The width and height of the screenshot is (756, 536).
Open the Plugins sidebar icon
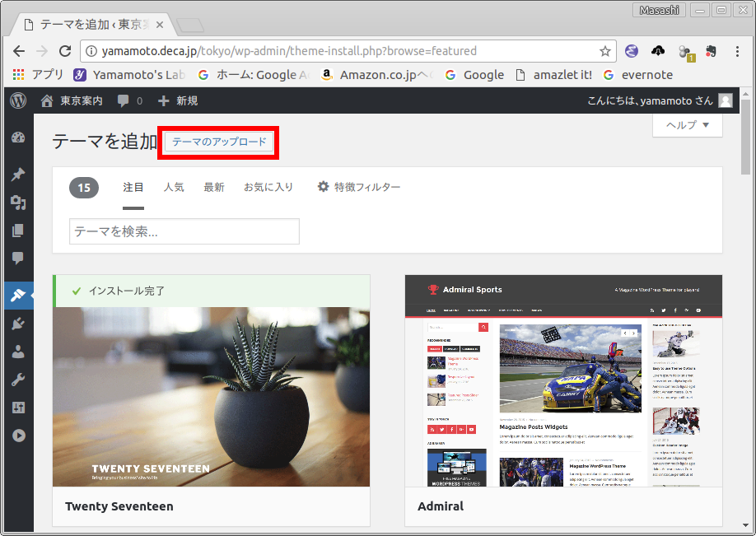pos(18,324)
